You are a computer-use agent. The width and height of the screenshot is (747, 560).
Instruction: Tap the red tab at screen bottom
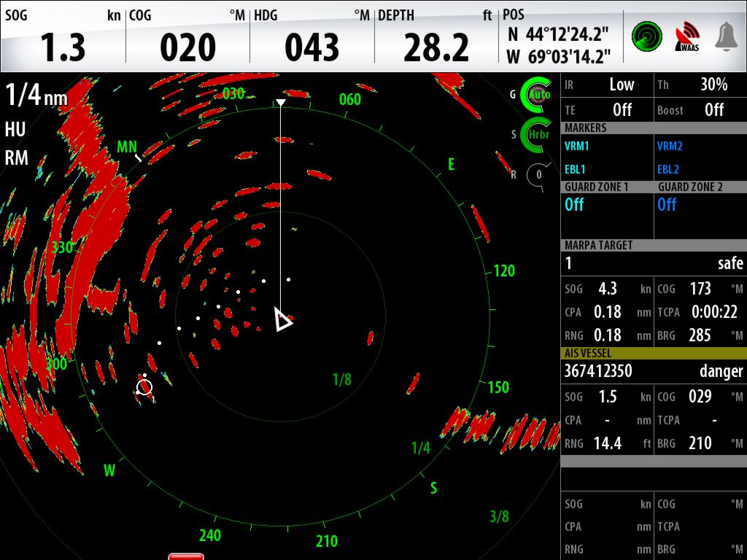tap(186, 556)
